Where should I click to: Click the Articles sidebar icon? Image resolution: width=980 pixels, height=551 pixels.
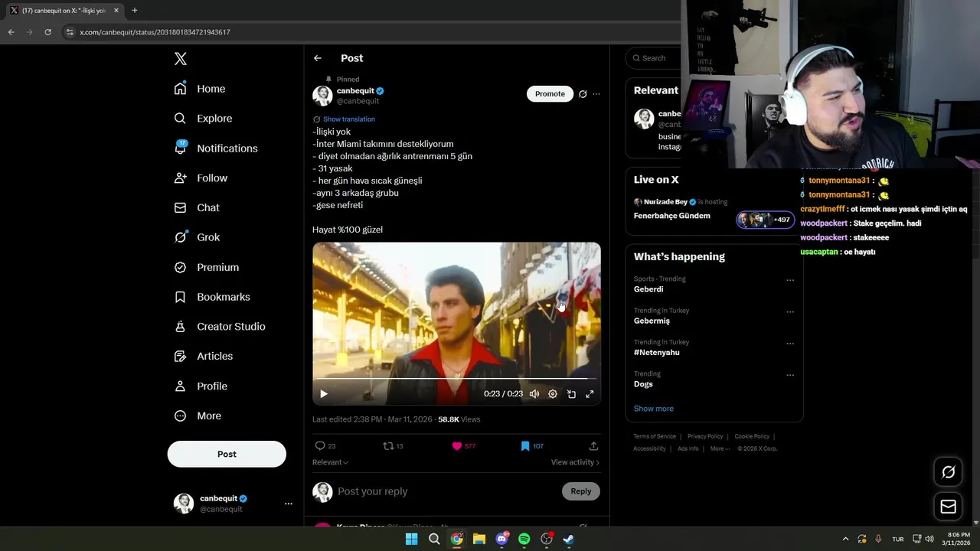click(180, 357)
